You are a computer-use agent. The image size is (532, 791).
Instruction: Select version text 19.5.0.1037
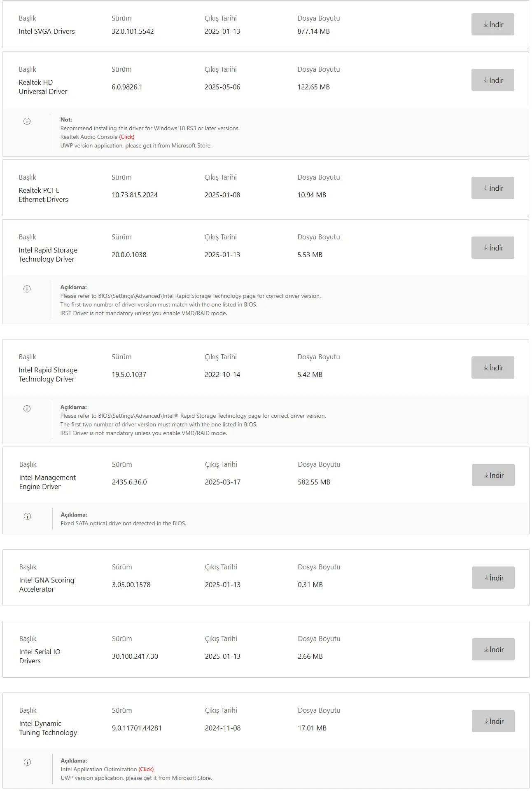click(x=129, y=374)
